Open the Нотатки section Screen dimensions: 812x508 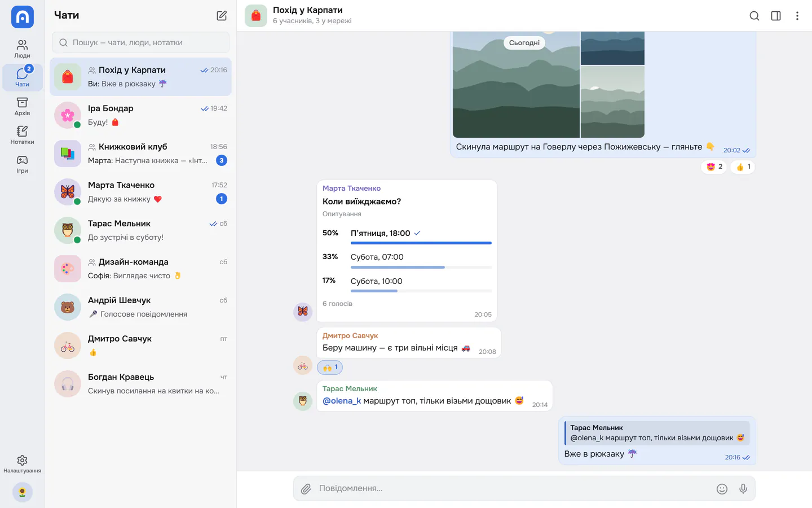(x=22, y=135)
